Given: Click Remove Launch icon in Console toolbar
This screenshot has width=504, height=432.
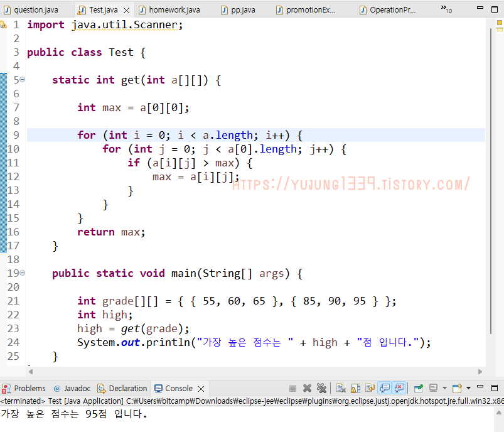Looking at the screenshot, I should pyautogui.click(x=308, y=389).
